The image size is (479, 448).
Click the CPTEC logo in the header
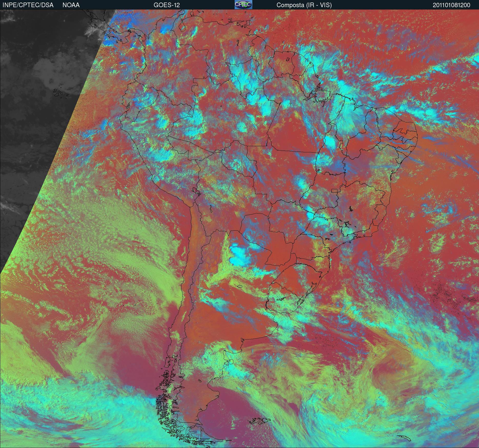pos(243,5)
